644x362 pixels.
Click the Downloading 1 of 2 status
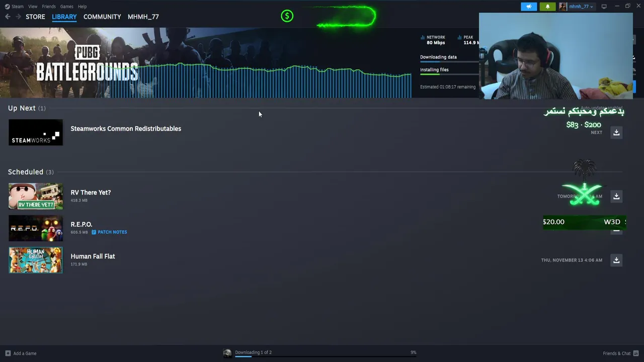(253, 352)
